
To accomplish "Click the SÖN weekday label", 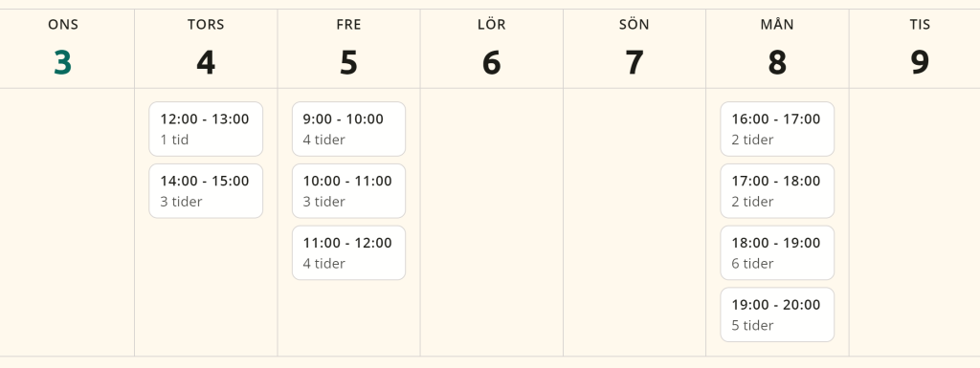I will pyautogui.click(x=635, y=24).
